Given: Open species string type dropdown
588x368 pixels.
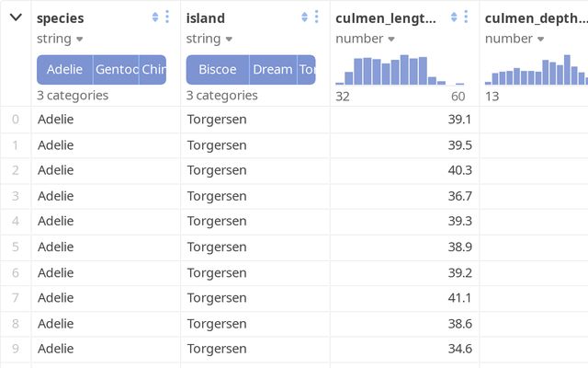Looking at the screenshot, I should (60, 39).
